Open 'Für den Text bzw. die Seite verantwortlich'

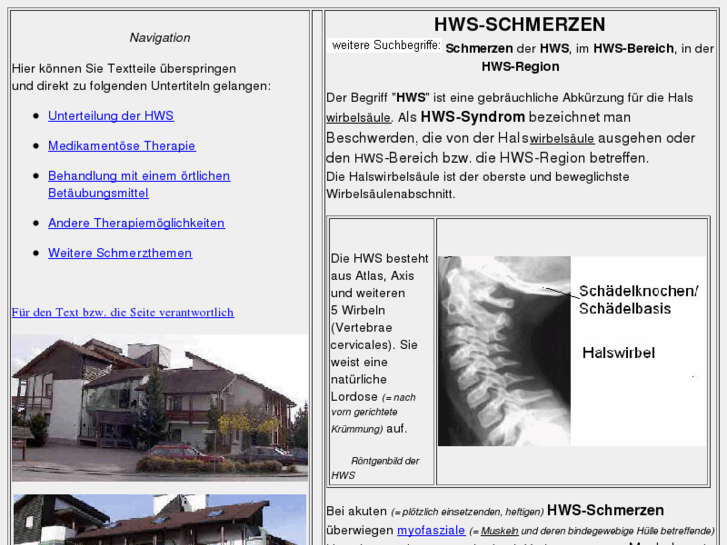coord(123,313)
